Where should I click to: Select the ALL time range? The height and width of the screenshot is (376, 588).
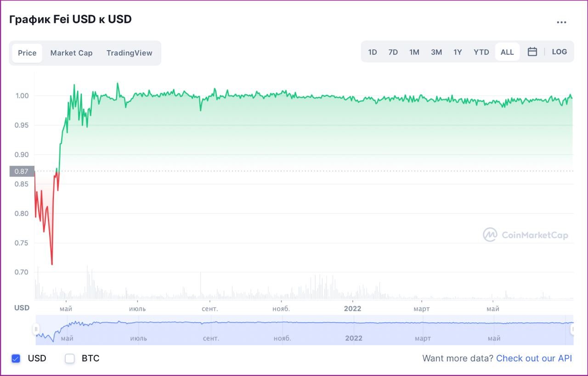coord(507,52)
